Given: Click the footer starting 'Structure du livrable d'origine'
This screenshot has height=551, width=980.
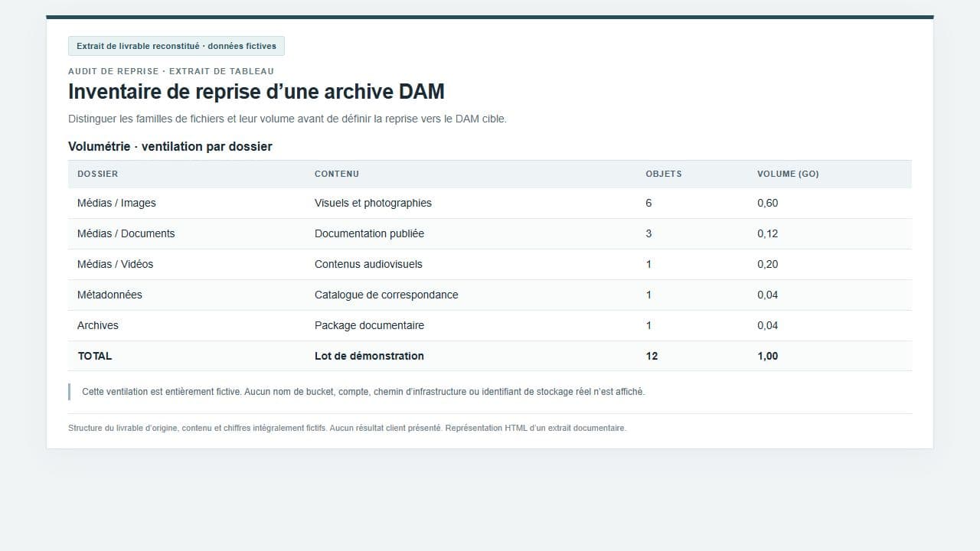Looking at the screenshot, I should (x=347, y=428).
